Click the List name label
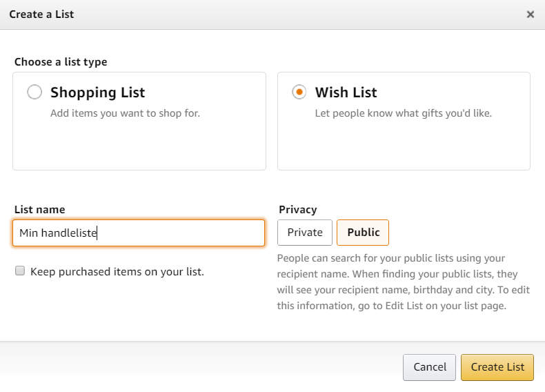This screenshot has height=392, width=545. 39,210
